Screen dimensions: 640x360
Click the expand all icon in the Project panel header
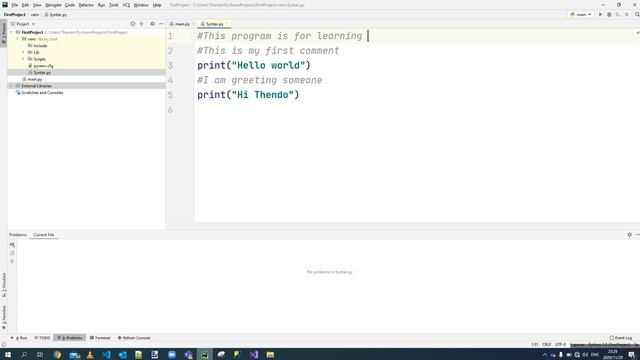pos(142,24)
